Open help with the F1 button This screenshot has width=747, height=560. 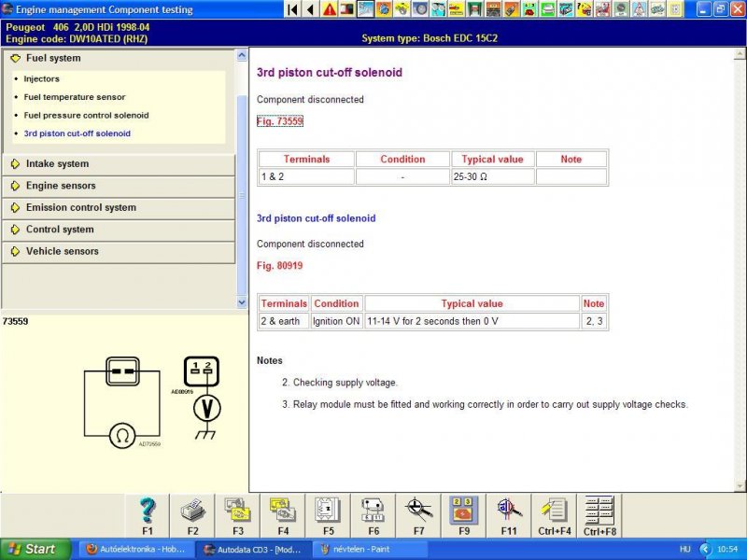148,516
